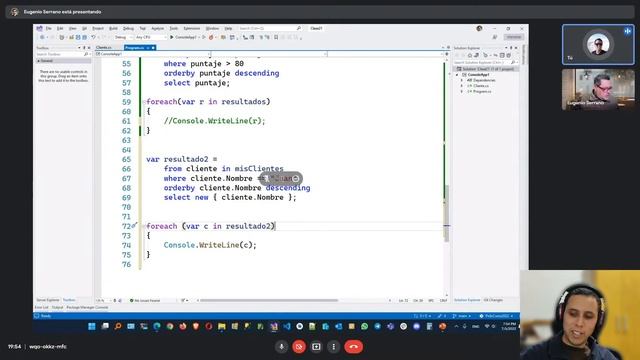Image resolution: width=640 pixels, height=360 pixels.
Task: Open the Build menu
Action: click(x=113, y=28)
